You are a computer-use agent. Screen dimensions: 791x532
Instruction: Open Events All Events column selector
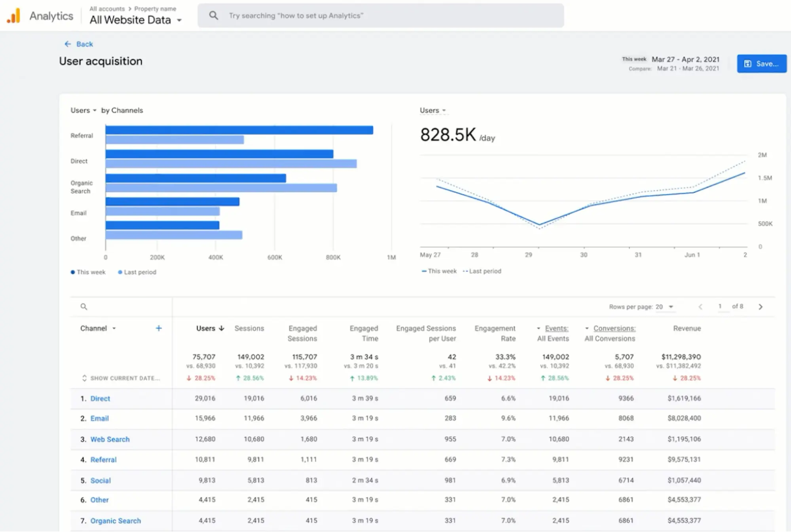tap(539, 328)
